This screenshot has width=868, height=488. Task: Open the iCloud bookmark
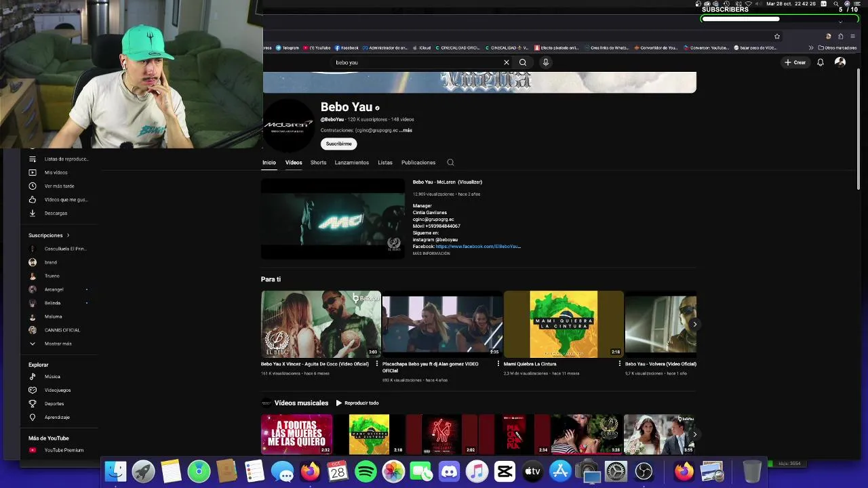tap(422, 48)
